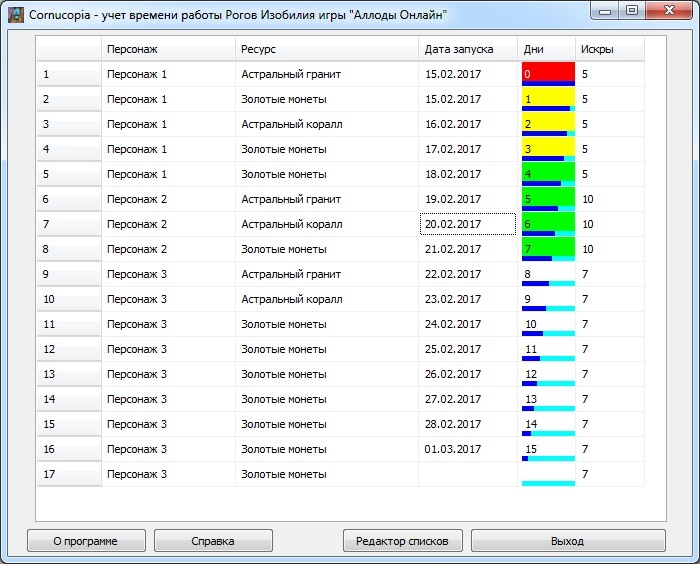Click the Искры column header

click(x=609, y=49)
